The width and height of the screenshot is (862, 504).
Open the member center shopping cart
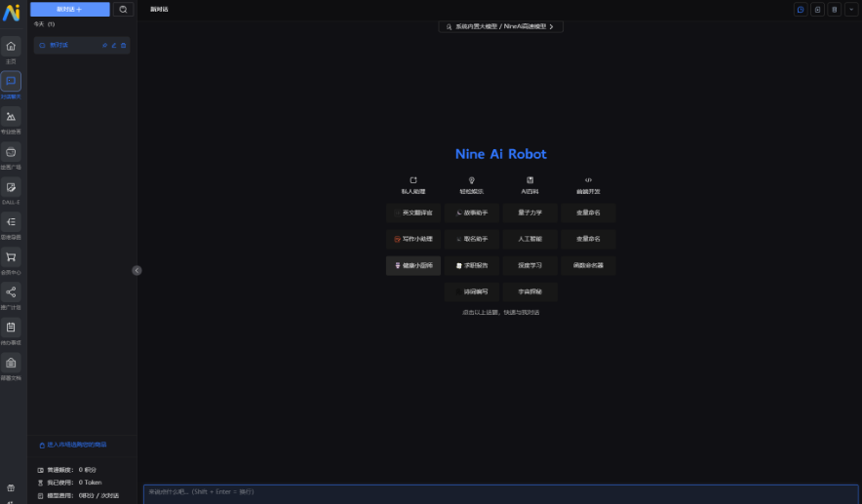click(x=11, y=257)
